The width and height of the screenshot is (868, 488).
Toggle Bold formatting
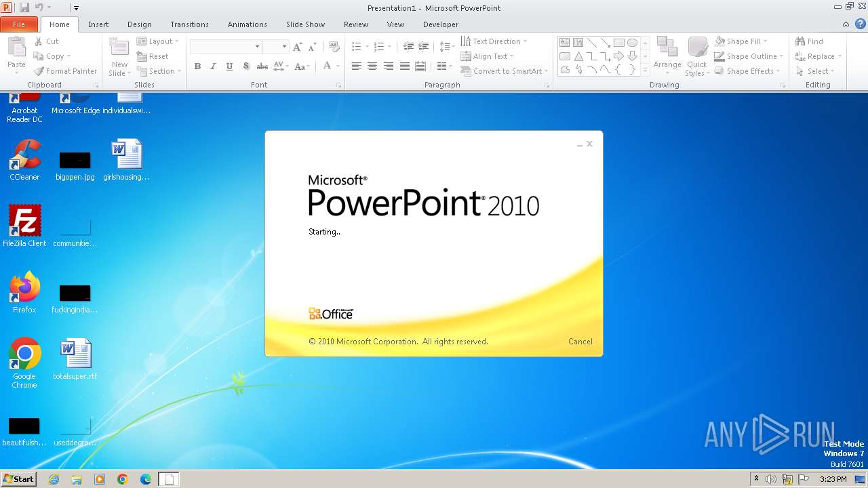[197, 66]
